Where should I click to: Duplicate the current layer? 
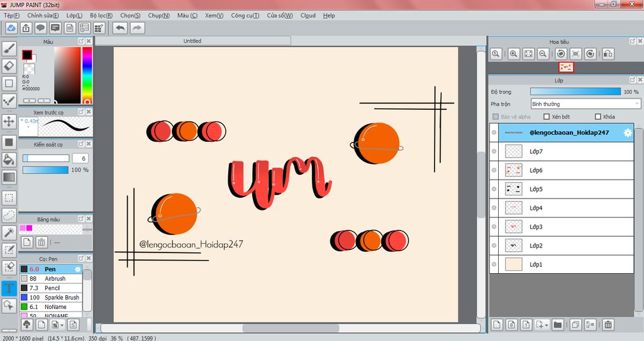point(575,325)
